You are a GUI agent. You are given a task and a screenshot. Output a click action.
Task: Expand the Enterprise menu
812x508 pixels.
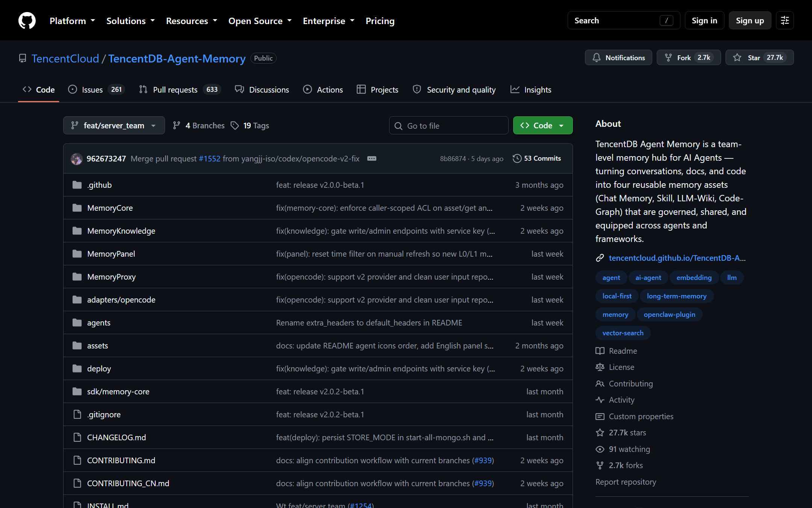click(329, 21)
